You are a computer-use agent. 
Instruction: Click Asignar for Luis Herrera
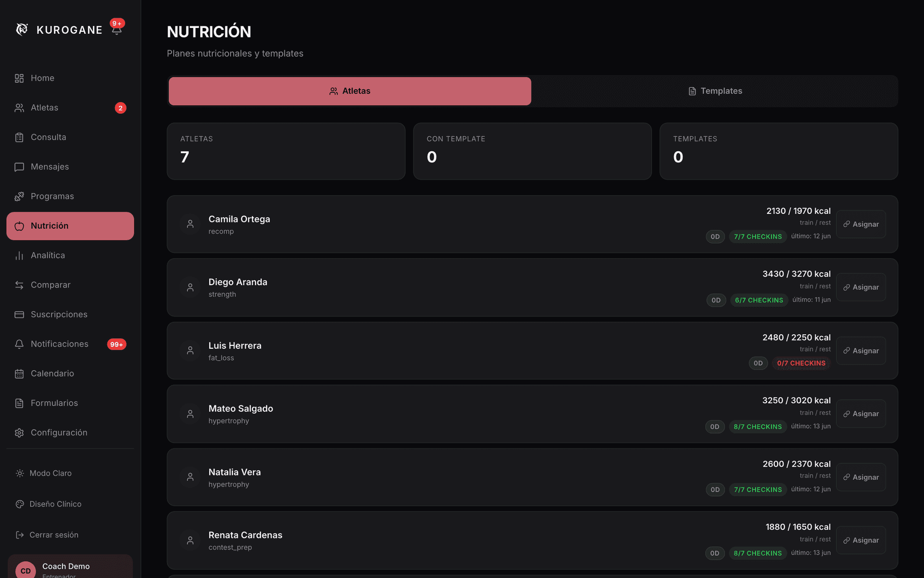(861, 351)
